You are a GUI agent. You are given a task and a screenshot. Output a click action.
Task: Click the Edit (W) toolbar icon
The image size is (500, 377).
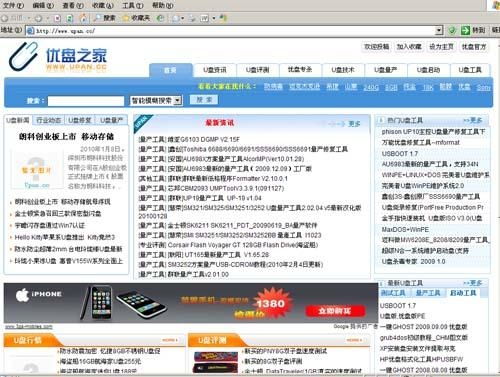[204, 18]
